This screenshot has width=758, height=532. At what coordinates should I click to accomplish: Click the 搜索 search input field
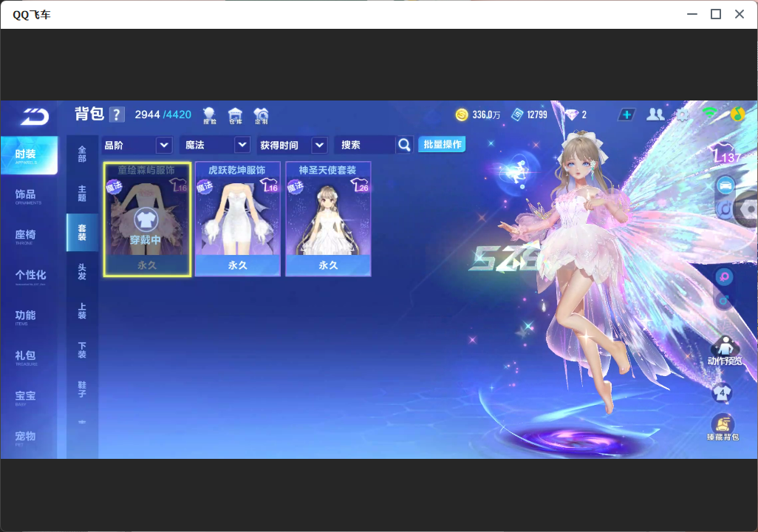coord(365,145)
